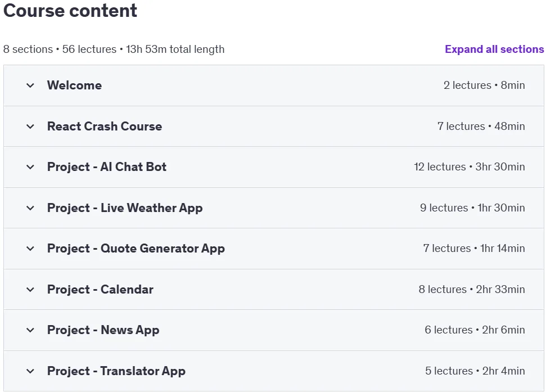Click the 5 lectures 2hr 4min label
Viewport: 546px width, 392px height.
pyautogui.click(x=475, y=371)
